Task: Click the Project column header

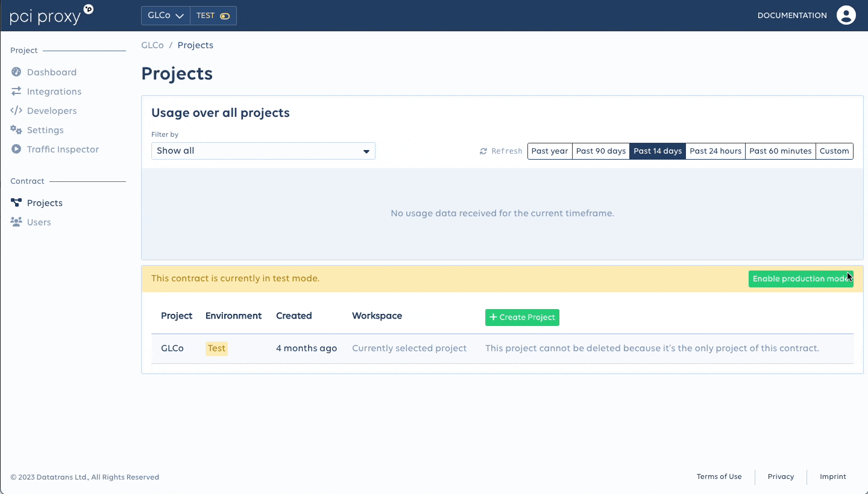Action: coord(177,316)
